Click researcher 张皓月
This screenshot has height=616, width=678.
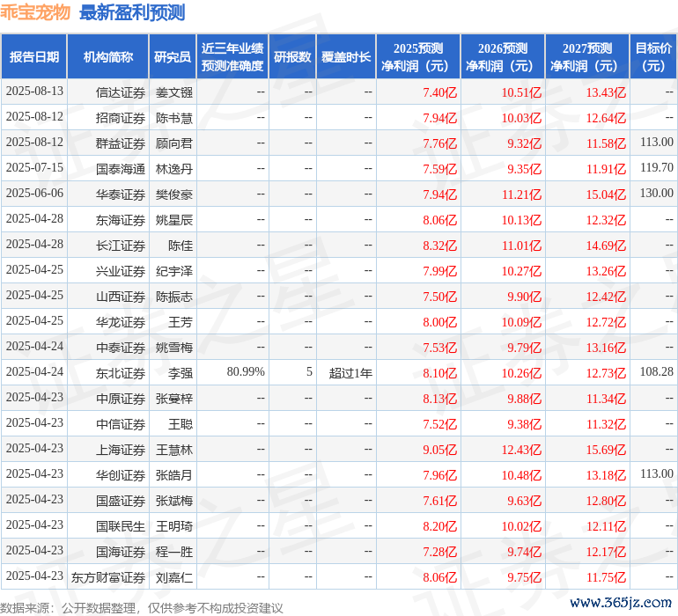tap(174, 475)
